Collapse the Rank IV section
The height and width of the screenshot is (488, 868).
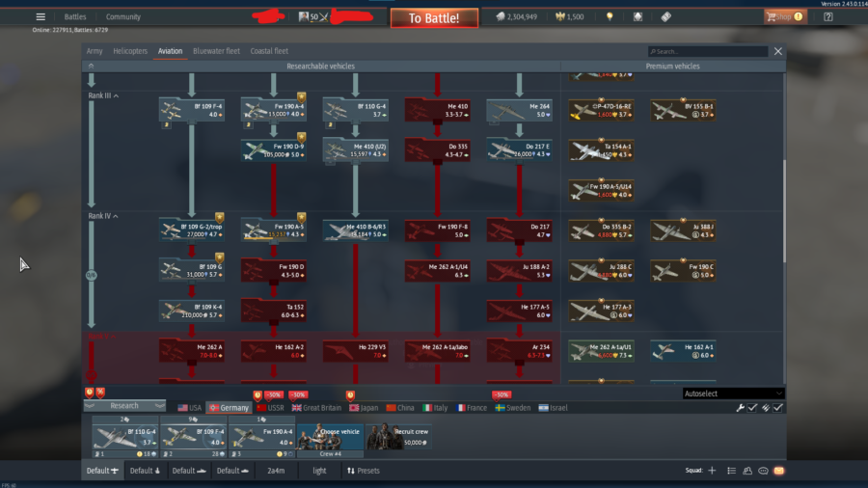click(117, 216)
